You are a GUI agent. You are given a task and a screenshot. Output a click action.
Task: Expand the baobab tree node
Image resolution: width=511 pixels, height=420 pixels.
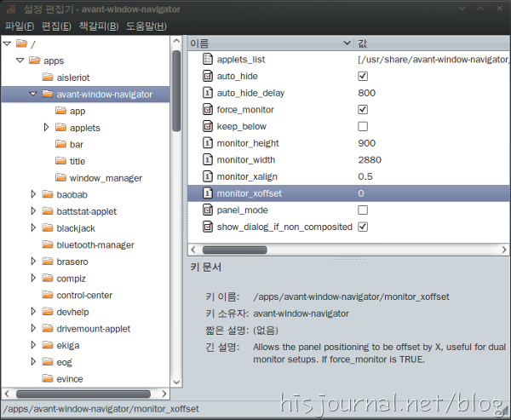click(x=33, y=194)
